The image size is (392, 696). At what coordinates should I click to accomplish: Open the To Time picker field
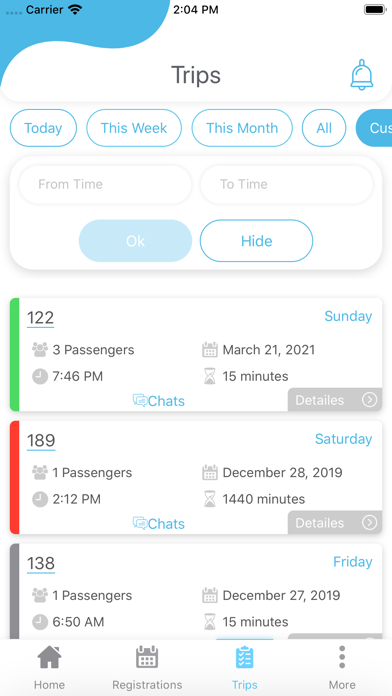click(286, 184)
